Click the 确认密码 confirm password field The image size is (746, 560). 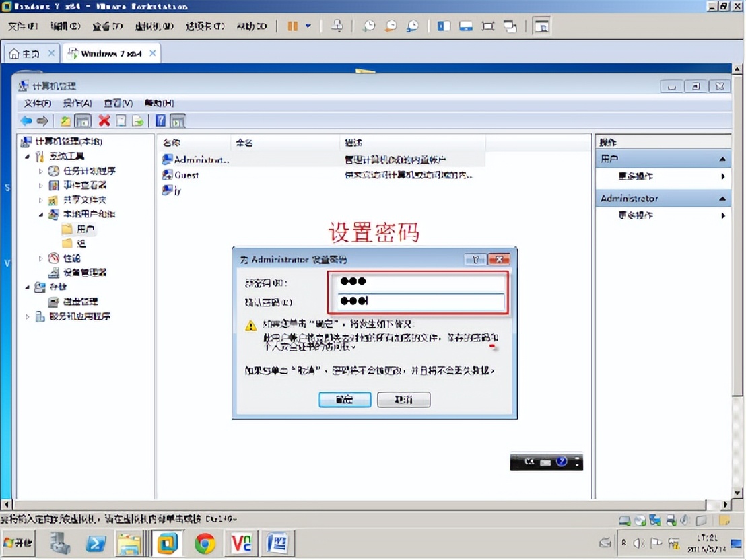(421, 301)
